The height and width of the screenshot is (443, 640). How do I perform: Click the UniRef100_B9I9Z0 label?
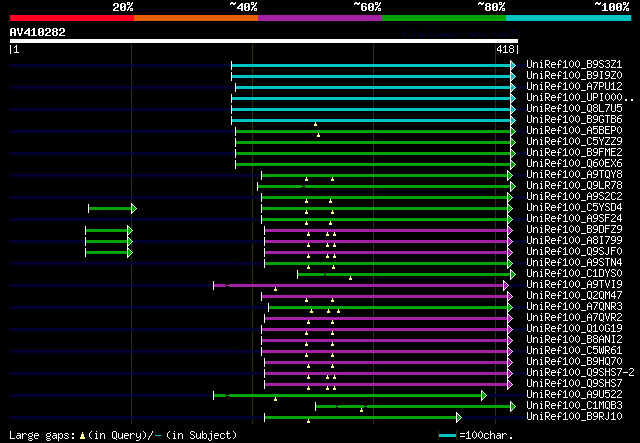(x=574, y=76)
